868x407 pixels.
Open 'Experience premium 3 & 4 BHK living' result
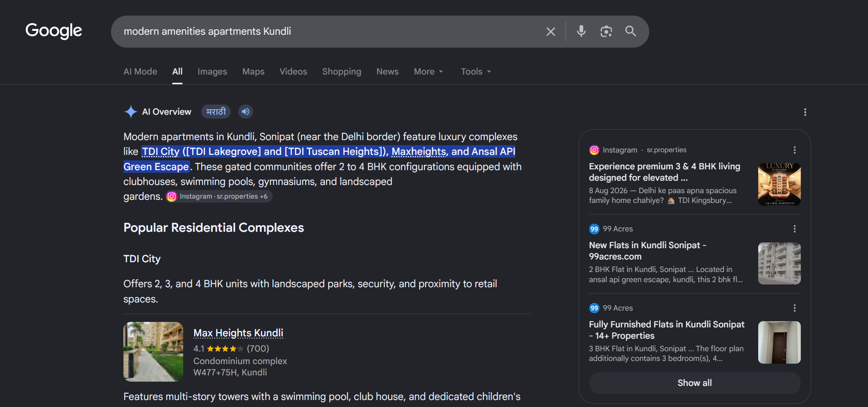coord(664,172)
